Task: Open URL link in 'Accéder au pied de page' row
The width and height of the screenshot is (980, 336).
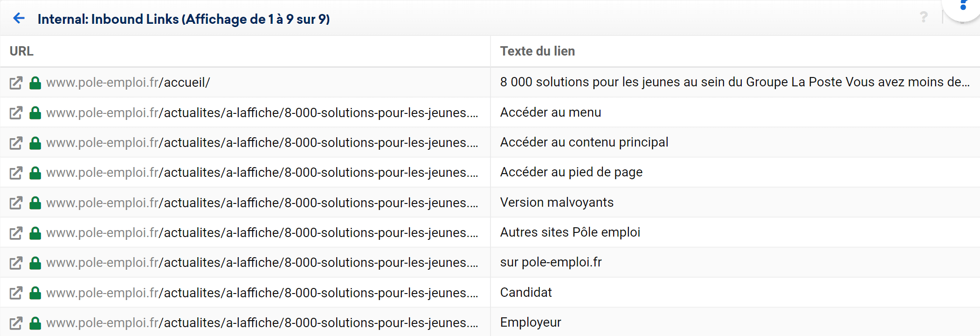Action: [262, 173]
